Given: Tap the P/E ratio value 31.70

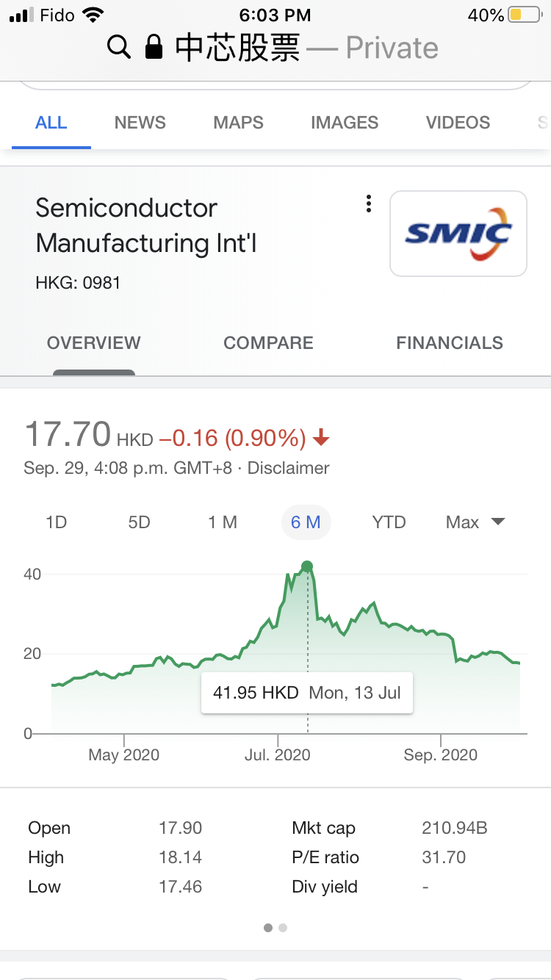Looking at the screenshot, I should click(444, 857).
